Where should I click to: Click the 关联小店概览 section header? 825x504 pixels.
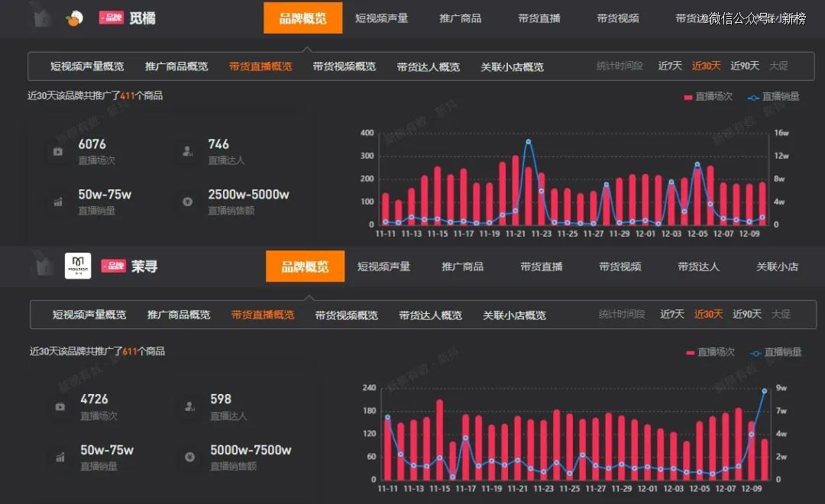[513, 66]
